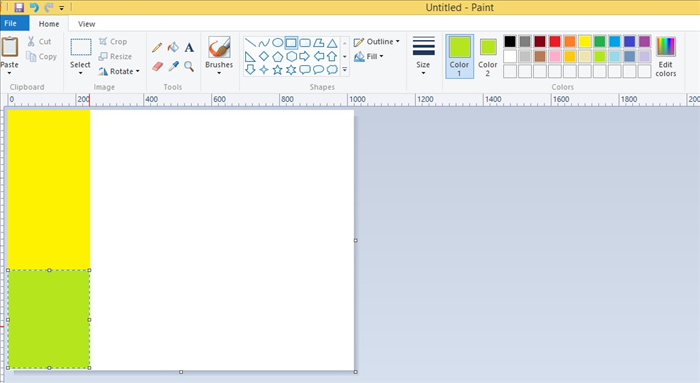Viewport: 700px width, 383px height.
Task: Click the green rectangle on canvas
Action: coord(49,319)
